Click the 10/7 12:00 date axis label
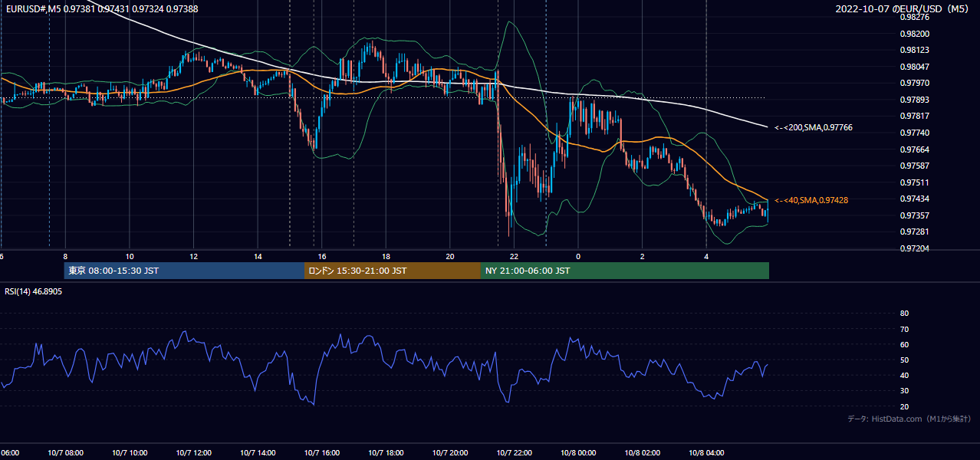The height and width of the screenshot is (460, 980). [194, 453]
